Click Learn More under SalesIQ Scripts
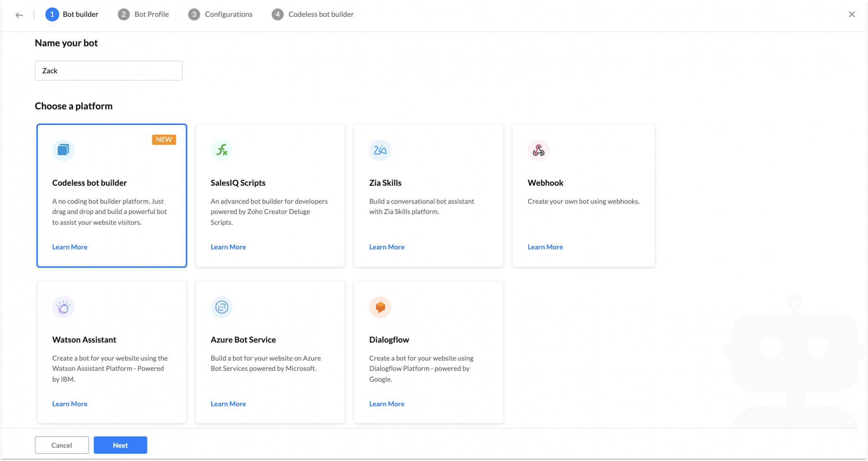868x461 pixels. [x=228, y=247]
